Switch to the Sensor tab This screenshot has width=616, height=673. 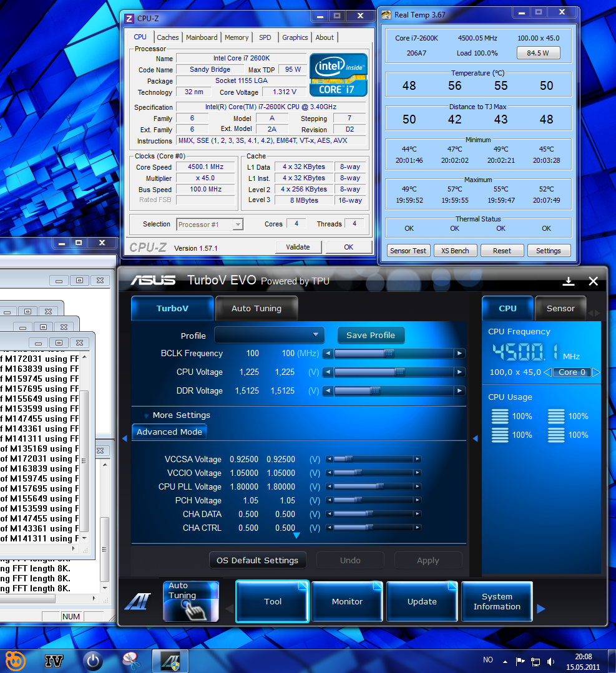pyautogui.click(x=560, y=308)
